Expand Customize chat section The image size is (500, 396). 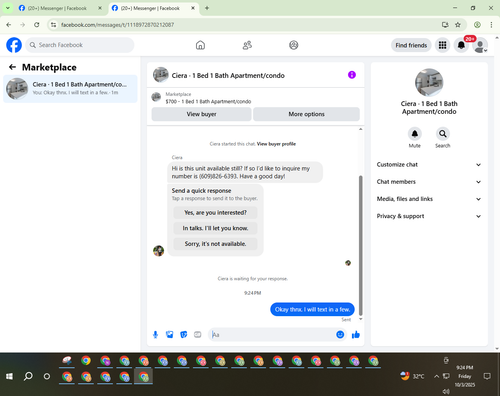tap(429, 165)
